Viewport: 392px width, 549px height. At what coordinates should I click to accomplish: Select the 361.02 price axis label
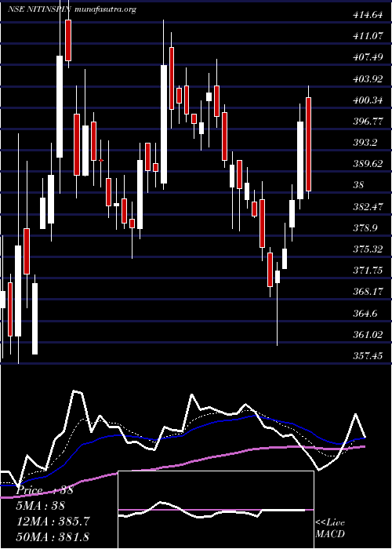367,335
